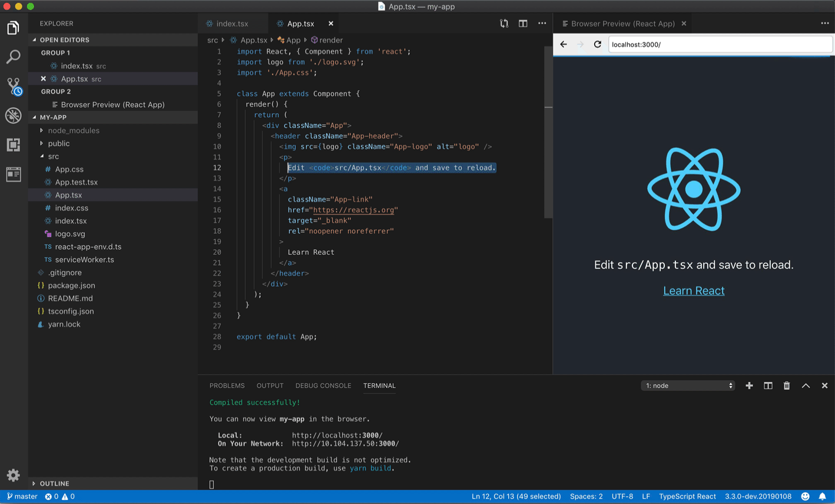Screen dimensions: 835x504
Task: Change language mode TypeScript React
Action: [x=687, y=496]
